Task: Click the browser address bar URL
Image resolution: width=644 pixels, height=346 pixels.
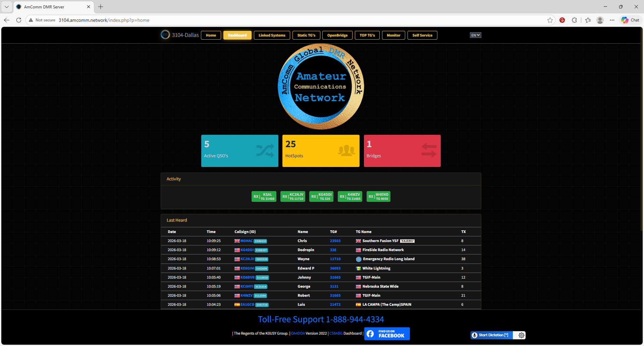Action: (x=104, y=20)
